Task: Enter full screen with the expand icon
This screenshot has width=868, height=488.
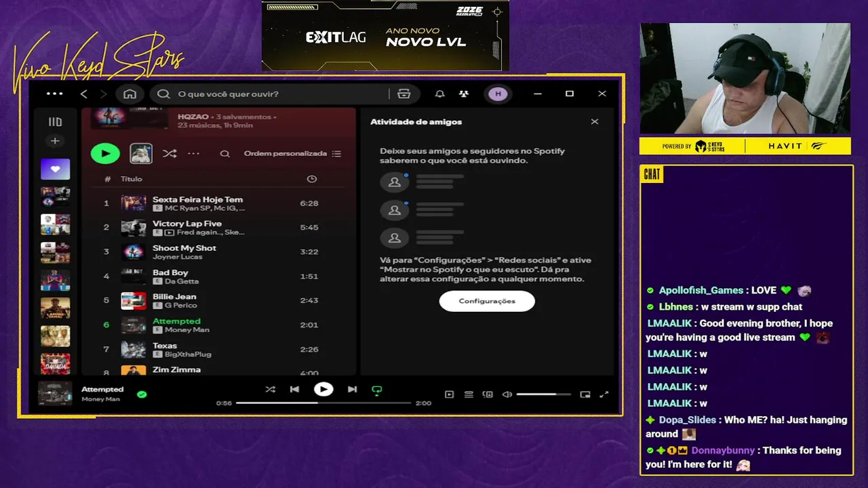Action: click(604, 394)
